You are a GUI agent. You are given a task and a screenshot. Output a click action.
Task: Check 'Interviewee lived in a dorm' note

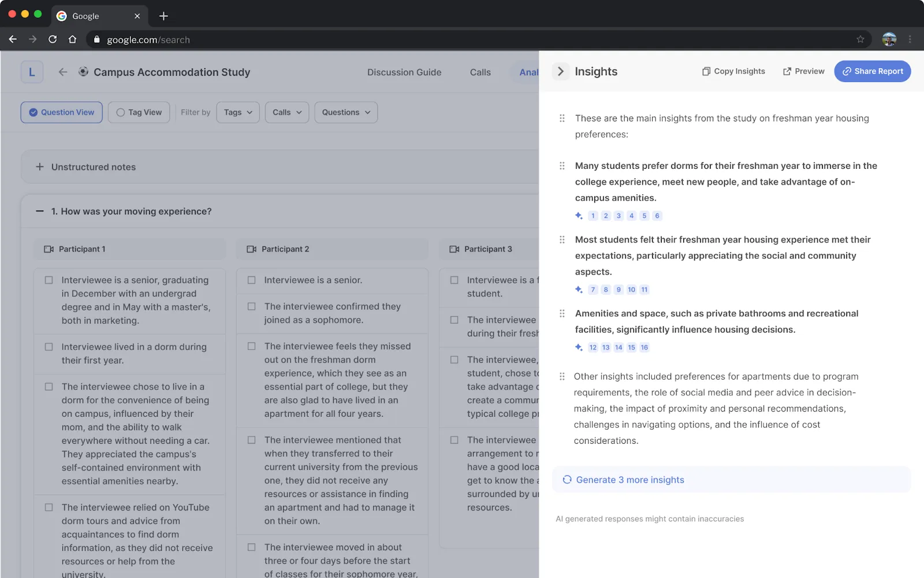(x=49, y=347)
